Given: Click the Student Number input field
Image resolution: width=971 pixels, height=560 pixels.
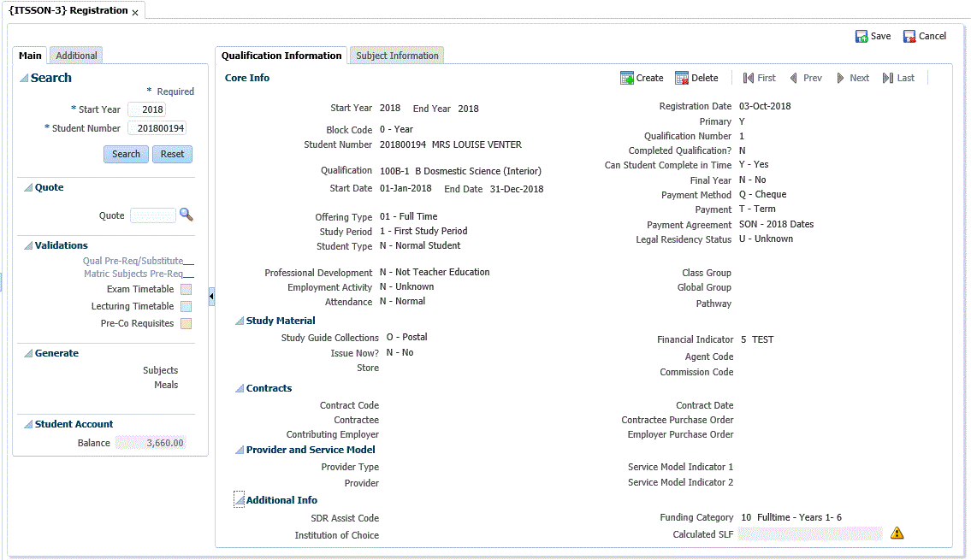Looking at the screenshot, I should [157, 128].
